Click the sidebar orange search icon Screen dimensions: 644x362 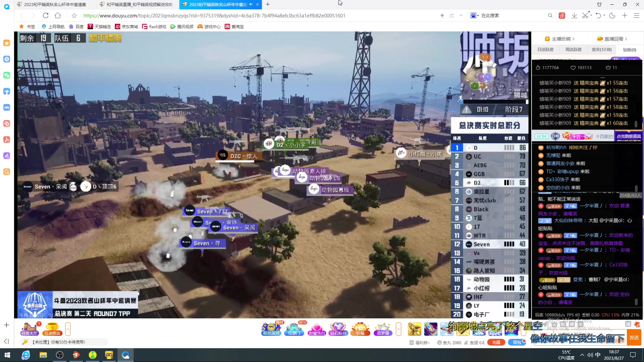(7, 172)
